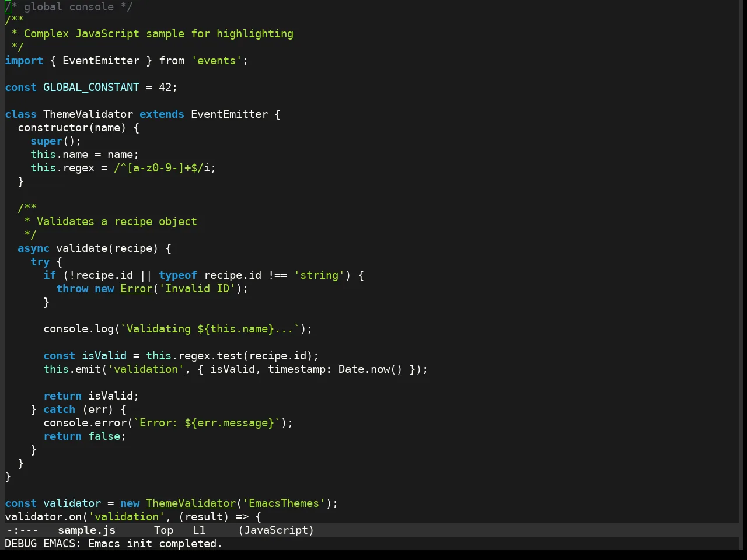Click the '(result) =>' arrow function parameter

[214, 517]
